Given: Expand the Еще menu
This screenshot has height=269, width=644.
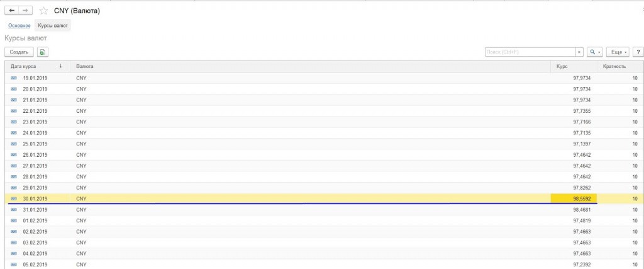Looking at the screenshot, I should coord(619,52).
